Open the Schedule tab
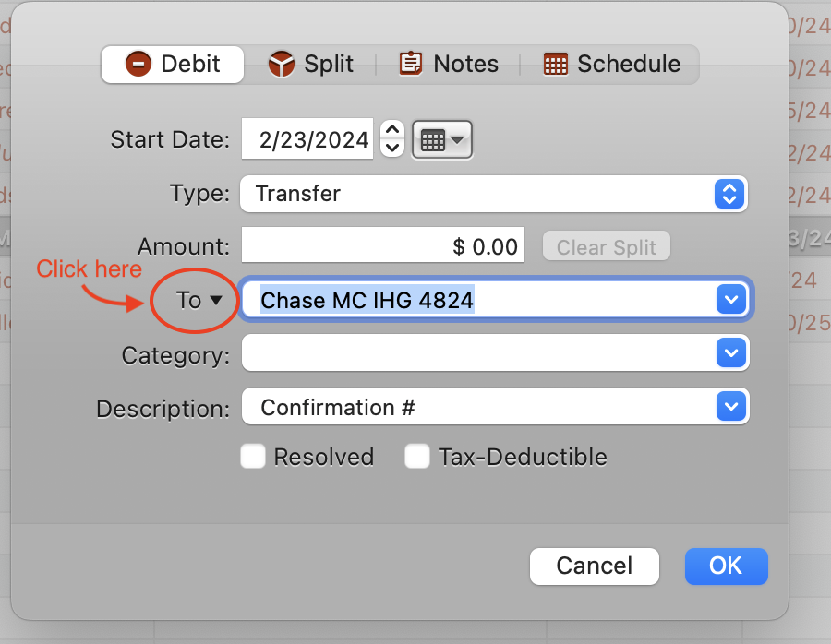Screen dimensions: 831x644 coord(611,64)
